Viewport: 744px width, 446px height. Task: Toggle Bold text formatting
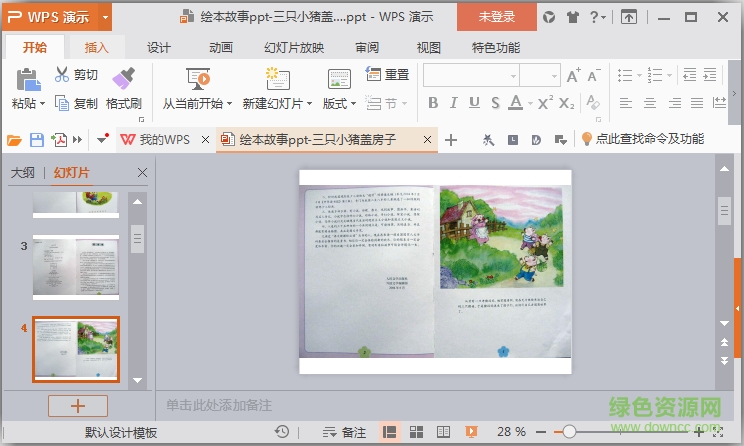pyautogui.click(x=433, y=103)
